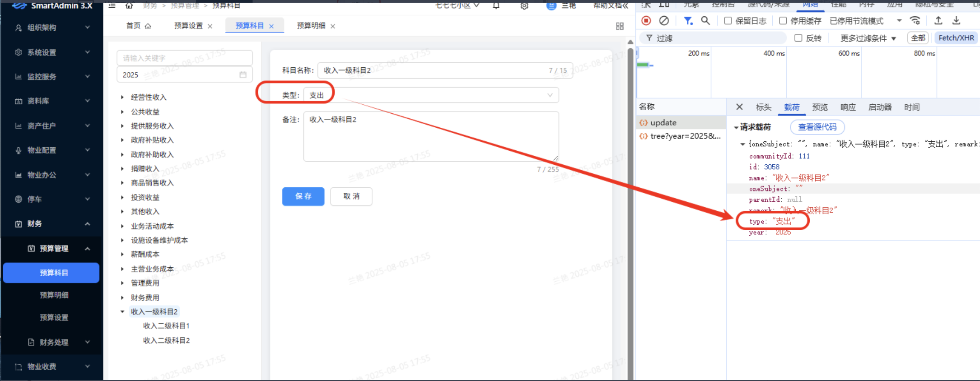This screenshot has height=381, width=980.
Task: Enable the 保留日志 checkbox
Action: click(728, 21)
